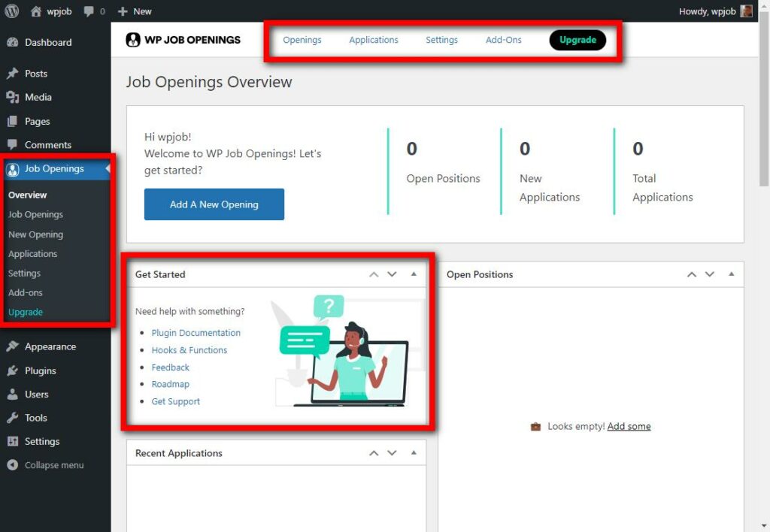Click the Media library icon
This screenshot has width=770, height=532.
coord(13,97)
